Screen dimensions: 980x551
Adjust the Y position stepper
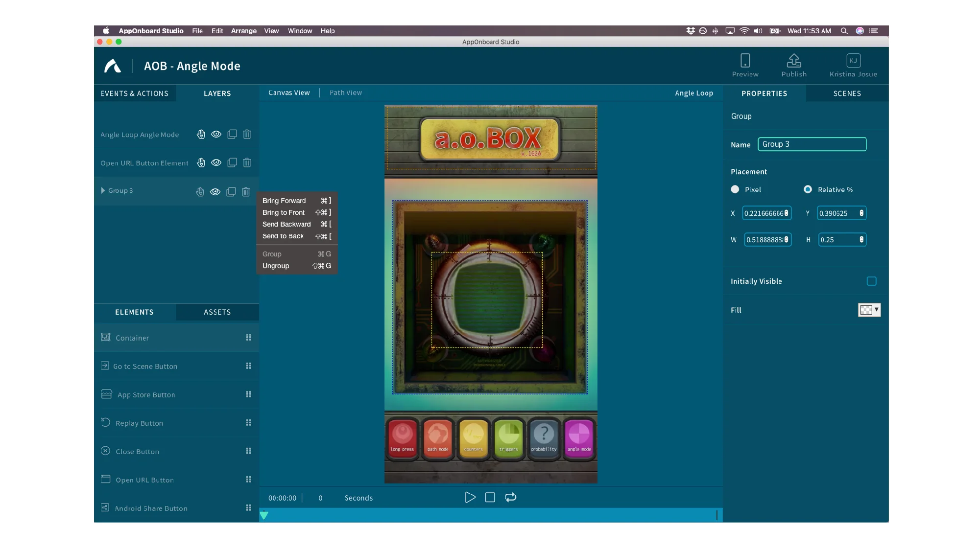click(x=861, y=213)
